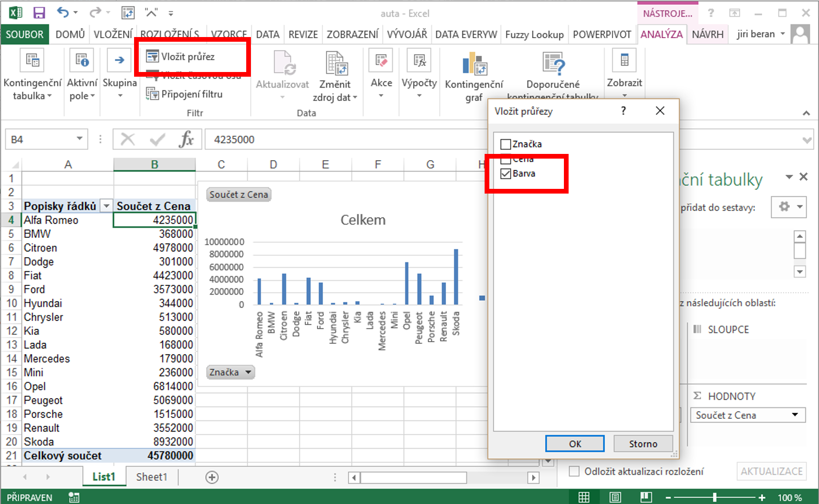
Task: Toggle Odložit aktualizaci rozložení checkbox
Action: coord(574,471)
